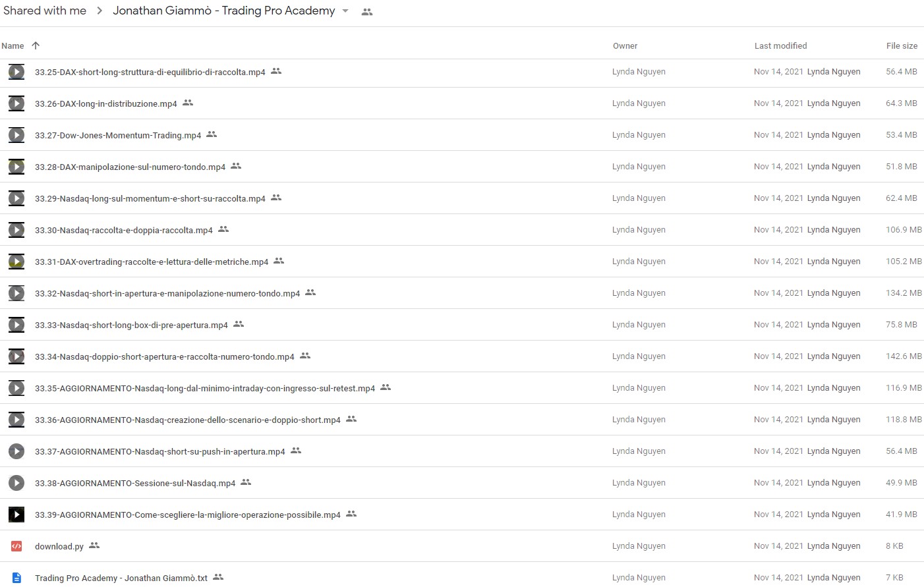Select file 33.25-DAX-short-long-struttura-di-equilibrio-di-raccolta.mp4
The height and width of the screenshot is (587, 924).
click(150, 72)
